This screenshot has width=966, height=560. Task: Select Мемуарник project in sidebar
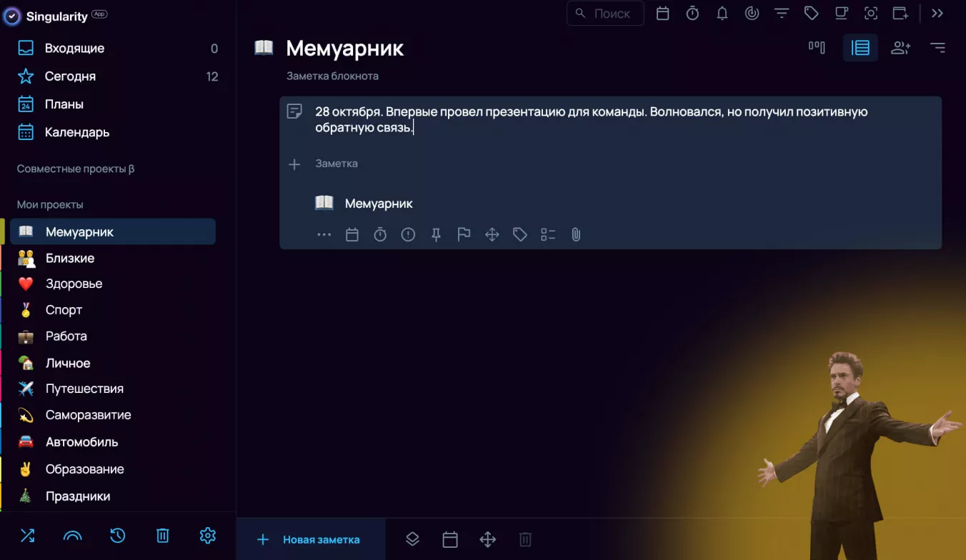point(113,231)
